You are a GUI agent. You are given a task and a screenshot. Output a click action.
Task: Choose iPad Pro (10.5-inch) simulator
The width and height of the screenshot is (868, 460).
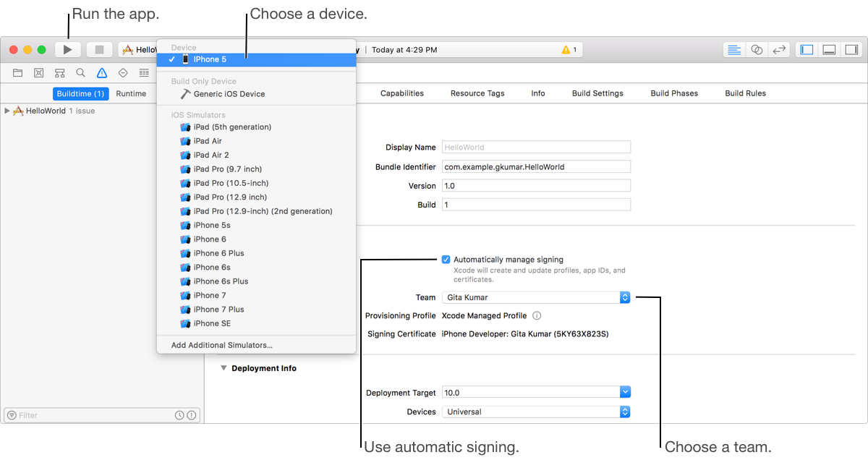[x=256, y=183]
